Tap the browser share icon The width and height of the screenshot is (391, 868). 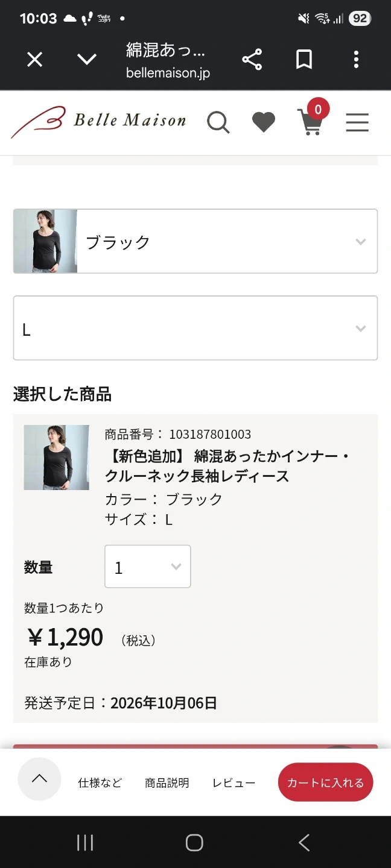[x=252, y=59]
